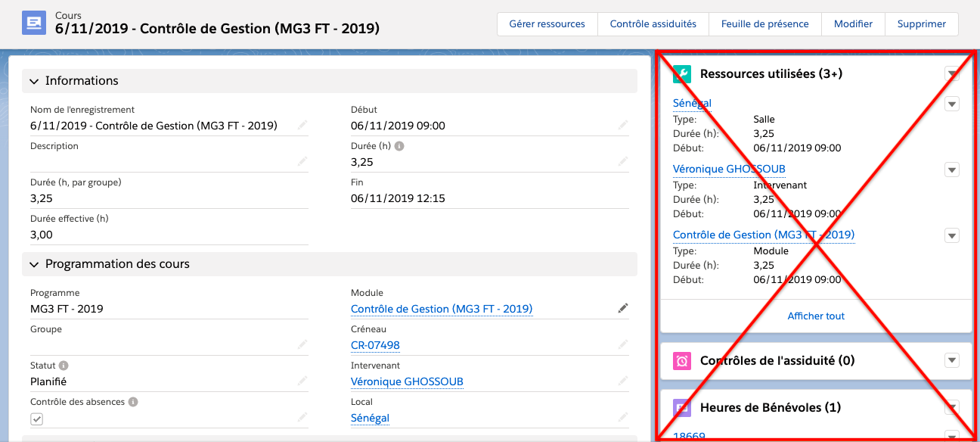Click the pencil icon next to Début
Image resolution: width=980 pixels, height=442 pixels.
[x=623, y=126]
